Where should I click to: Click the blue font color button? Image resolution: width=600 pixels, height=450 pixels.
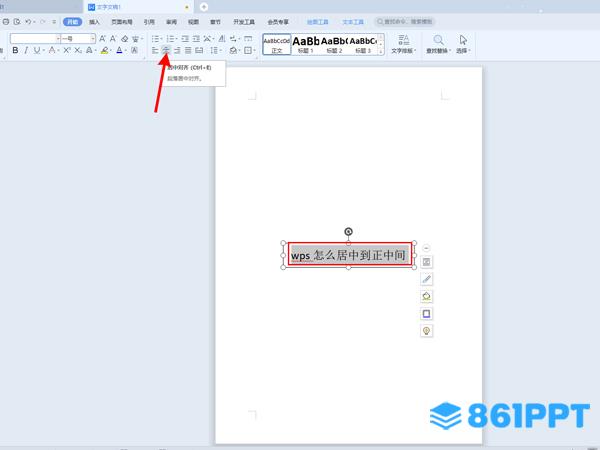pyautogui.click(x=120, y=50)
